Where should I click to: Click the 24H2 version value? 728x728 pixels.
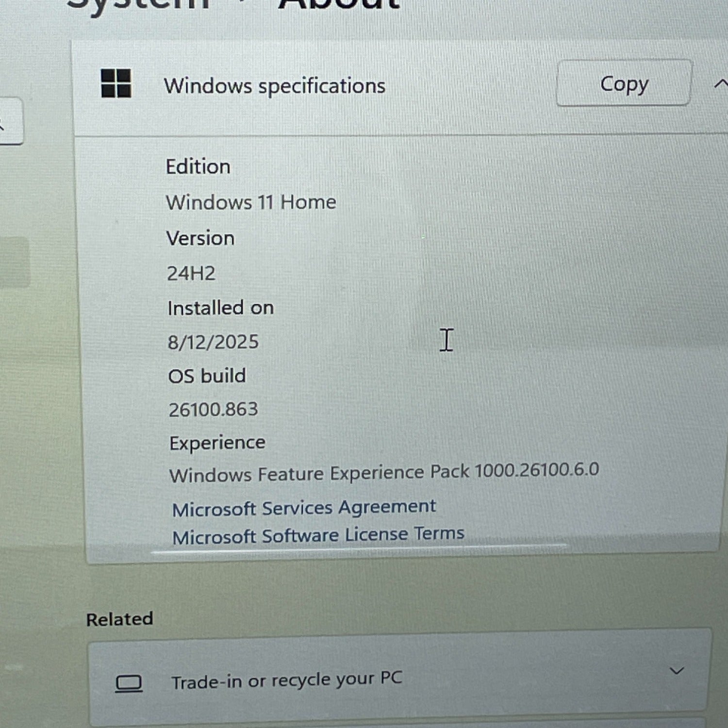[191, 273]
